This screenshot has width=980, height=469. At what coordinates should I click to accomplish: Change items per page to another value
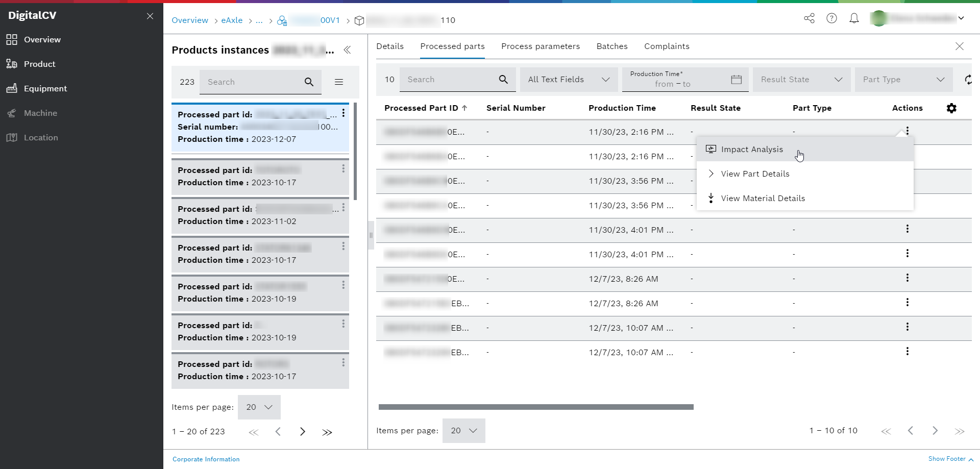coord(463,430)
